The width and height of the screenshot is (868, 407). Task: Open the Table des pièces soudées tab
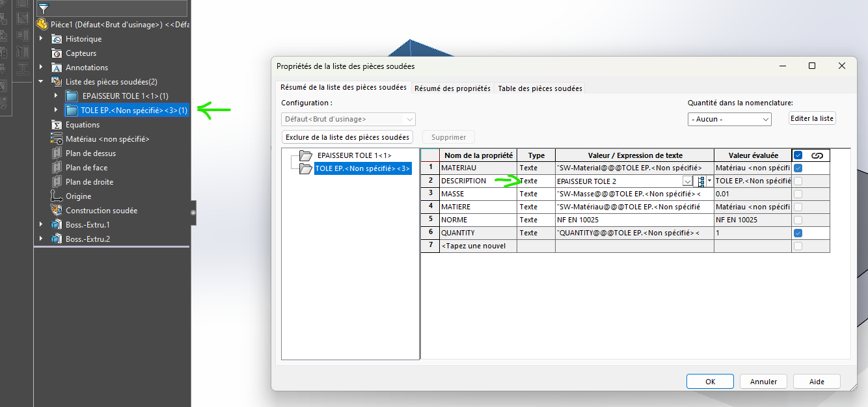pyautogui.click(x=540, y=88)
